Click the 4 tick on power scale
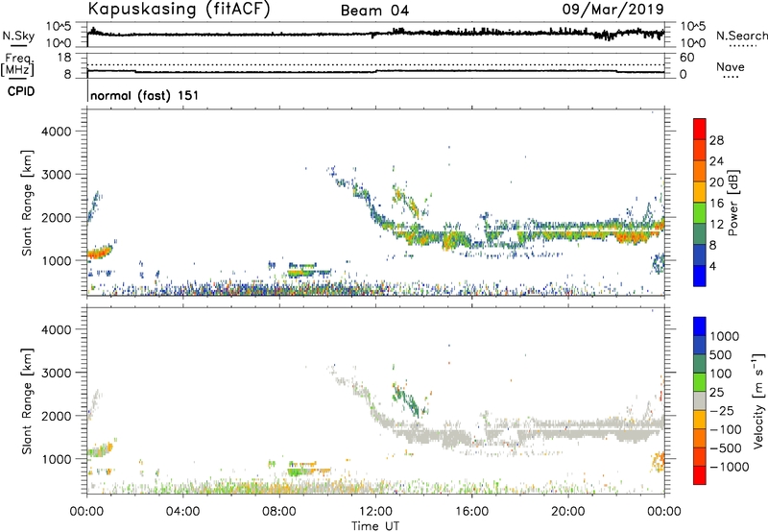The image size is (768, 532). point(712,266)
